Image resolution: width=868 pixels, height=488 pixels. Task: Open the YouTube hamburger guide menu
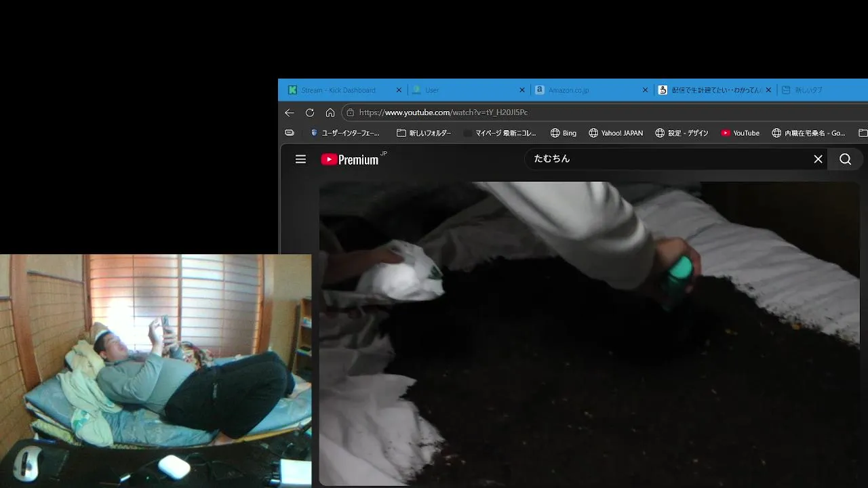point(300,159)
